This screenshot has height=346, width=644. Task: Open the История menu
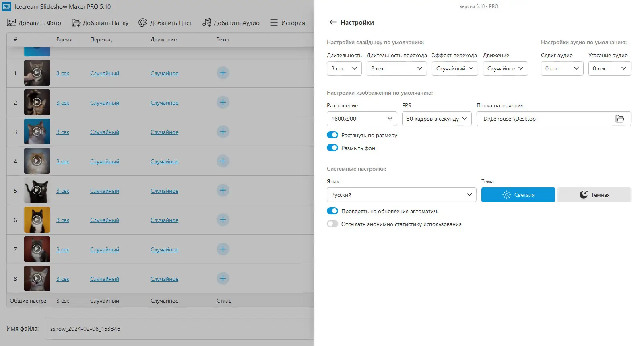(287, 23)
